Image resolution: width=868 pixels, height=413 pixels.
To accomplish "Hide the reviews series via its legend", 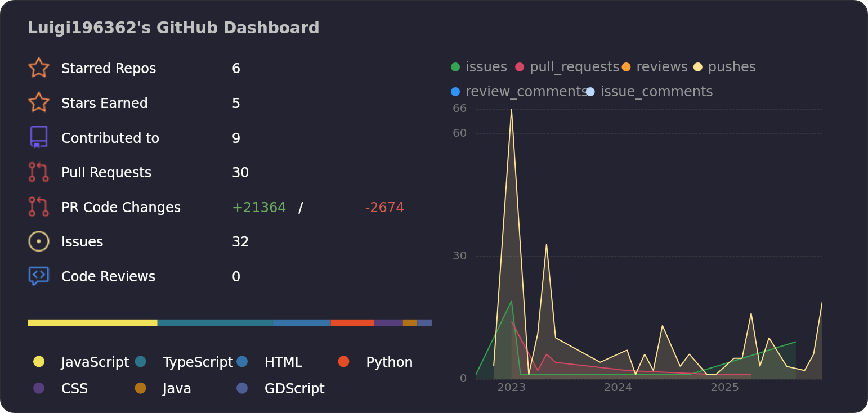I will tap(662, 66).
